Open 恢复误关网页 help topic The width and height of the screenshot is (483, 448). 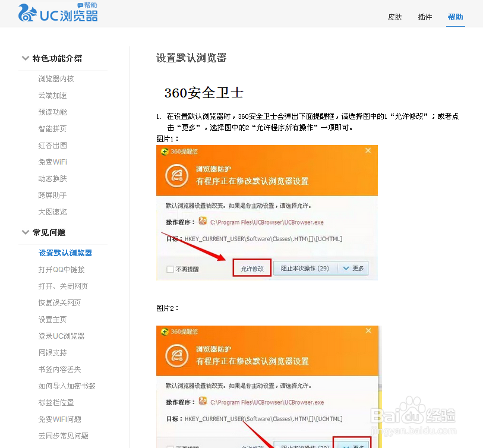click(x=59, y=303)
